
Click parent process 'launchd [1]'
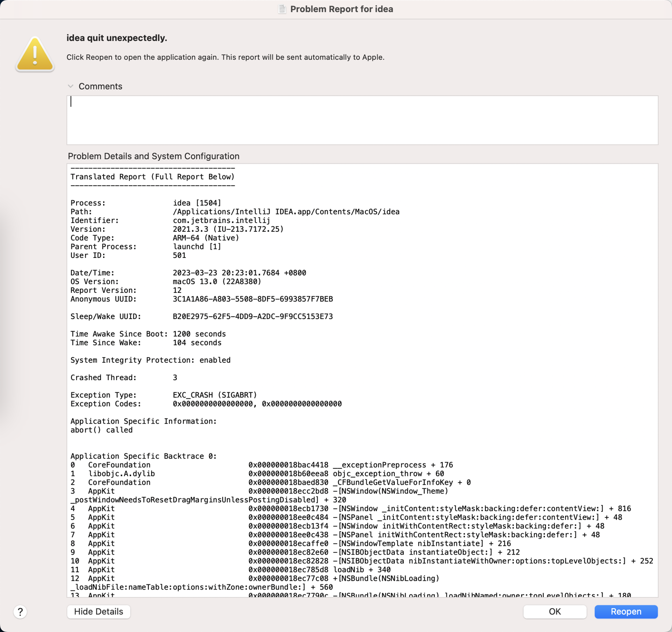197,247
